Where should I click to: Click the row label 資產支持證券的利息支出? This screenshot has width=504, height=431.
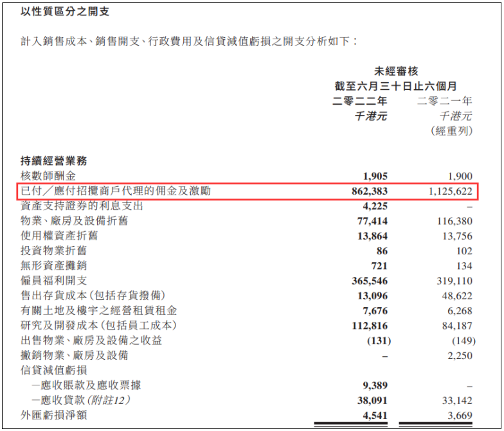82,206
